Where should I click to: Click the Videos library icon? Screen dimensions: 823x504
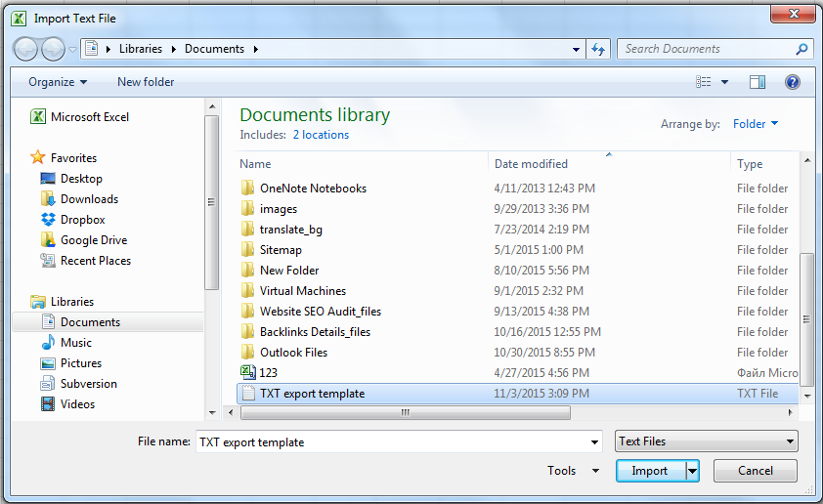[48, 403]
